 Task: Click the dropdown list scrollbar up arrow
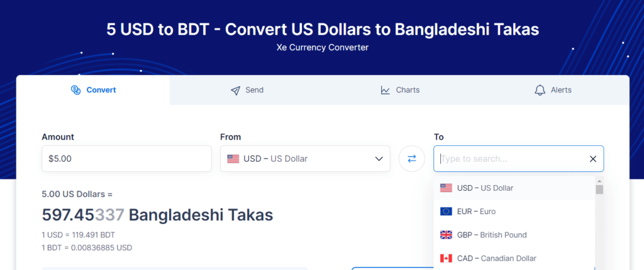(599, 181)
